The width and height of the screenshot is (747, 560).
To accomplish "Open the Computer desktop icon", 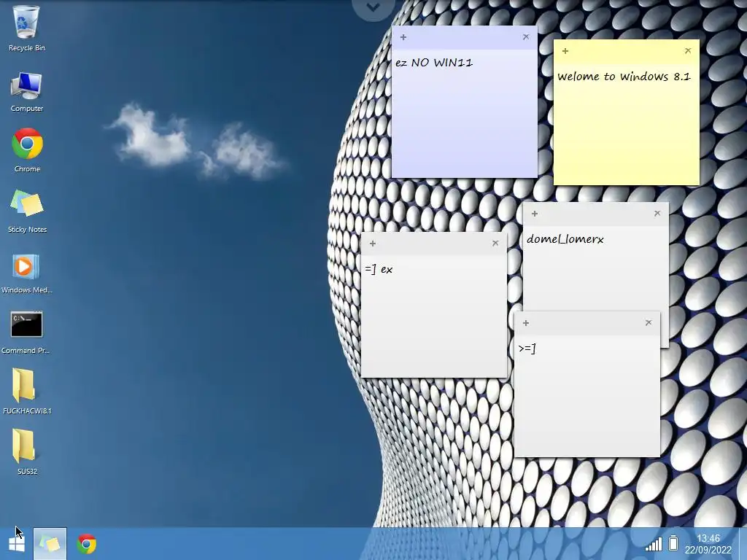I will point(27,92).
